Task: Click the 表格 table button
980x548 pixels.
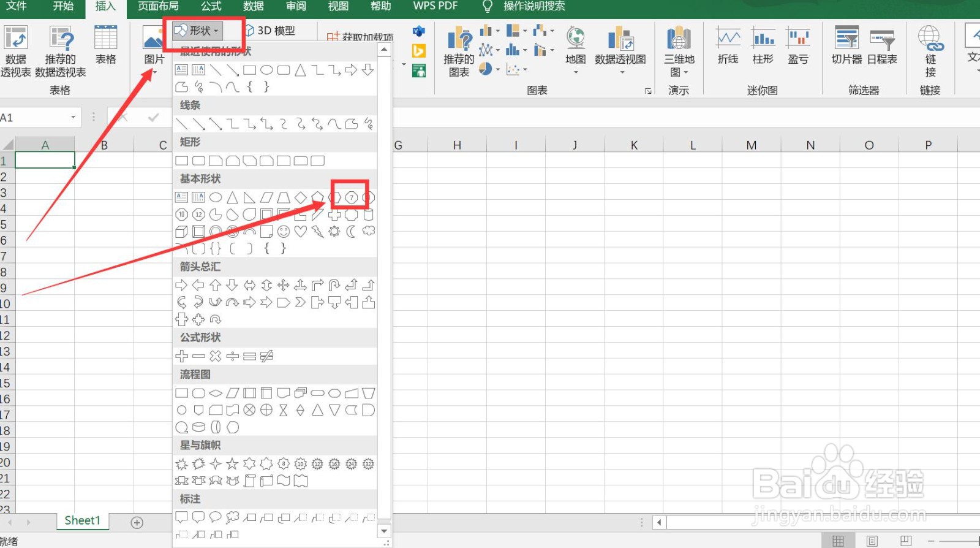Action: (105, 46)
